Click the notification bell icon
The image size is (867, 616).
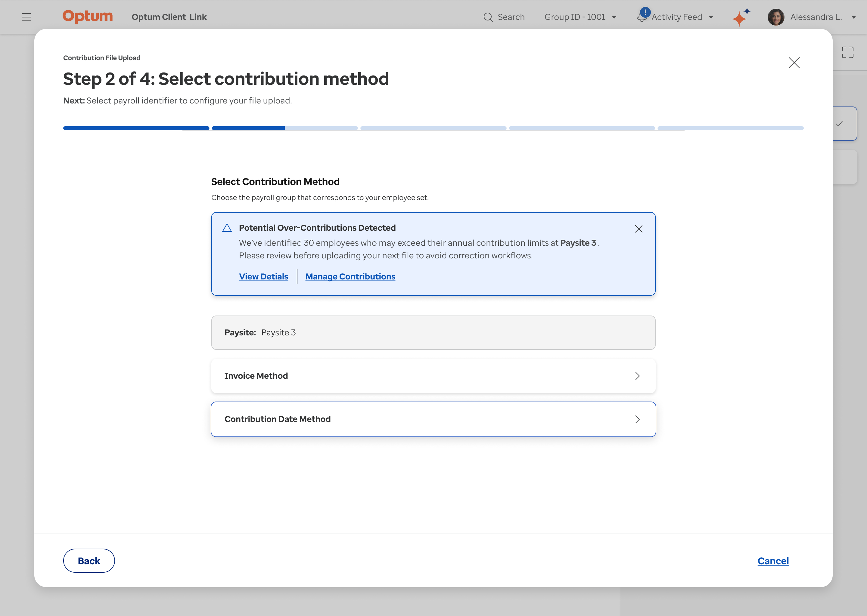point(642,17)
